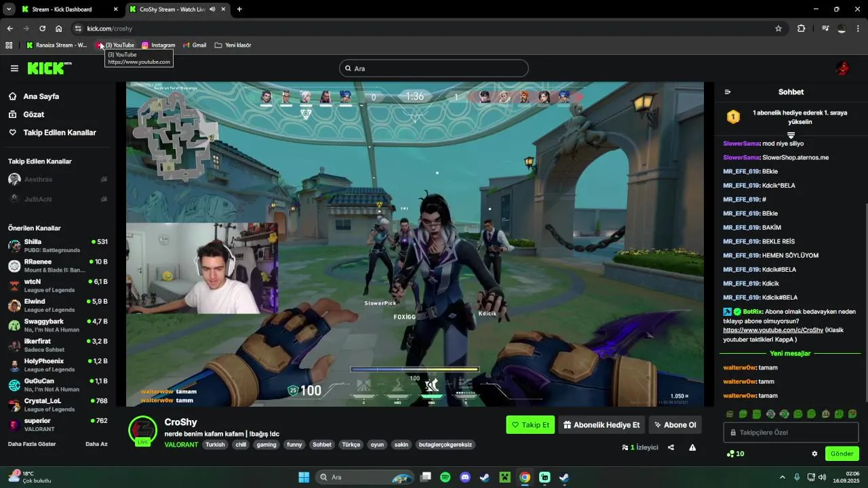Toggle notifications for JuStAcN channel
This screenshot has height=488, width=868.
104,199
